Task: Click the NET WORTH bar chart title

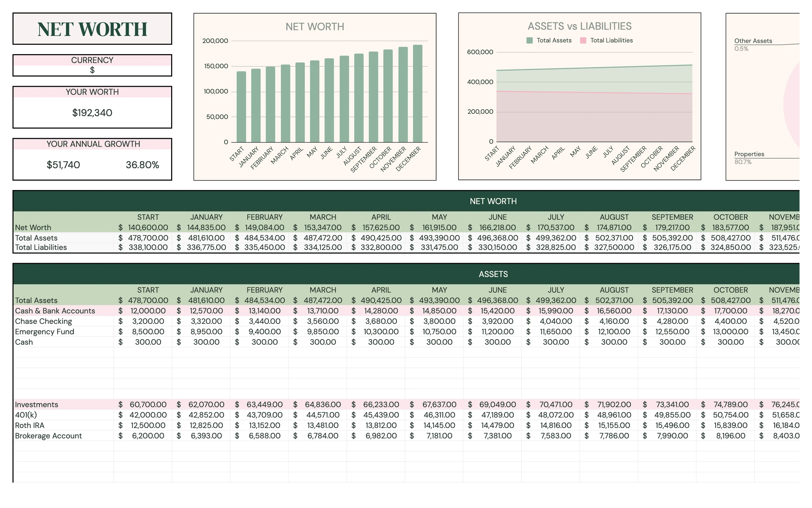Action: click(315, 26)
